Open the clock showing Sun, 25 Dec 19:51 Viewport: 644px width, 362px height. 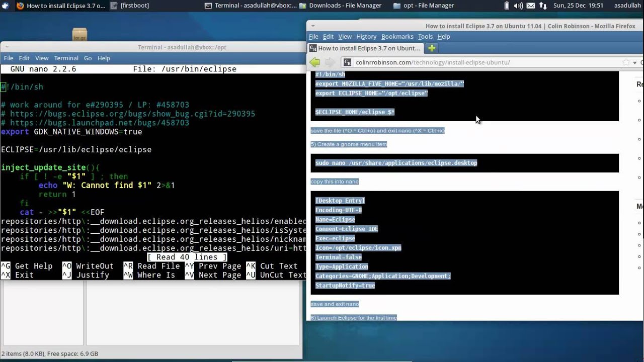tap(577, 6)
